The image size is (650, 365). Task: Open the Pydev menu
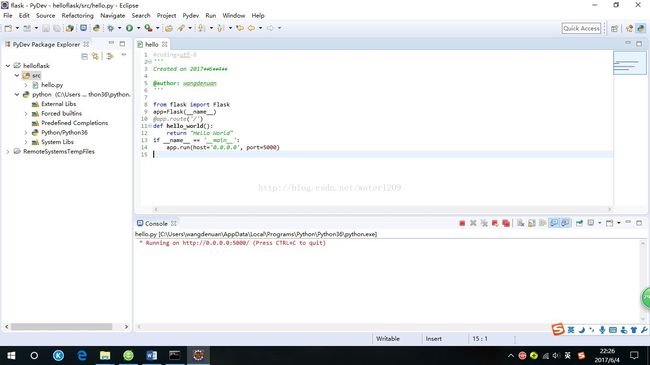point(191,15)
